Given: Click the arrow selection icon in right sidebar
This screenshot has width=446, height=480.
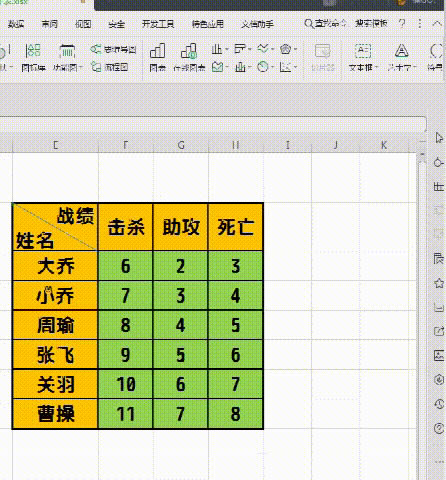Looking at the screenshot, I should pyautogui.click(x=439, y=137).
